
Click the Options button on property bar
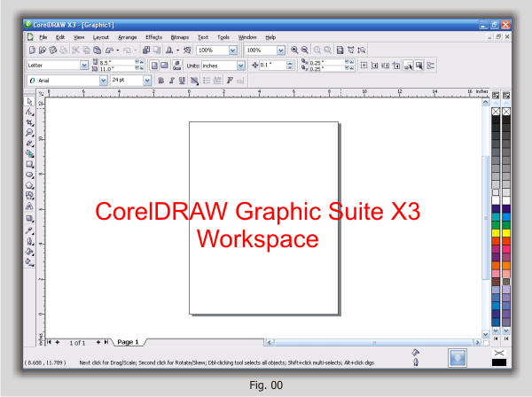pyautogui.click(x=431, y=66)
